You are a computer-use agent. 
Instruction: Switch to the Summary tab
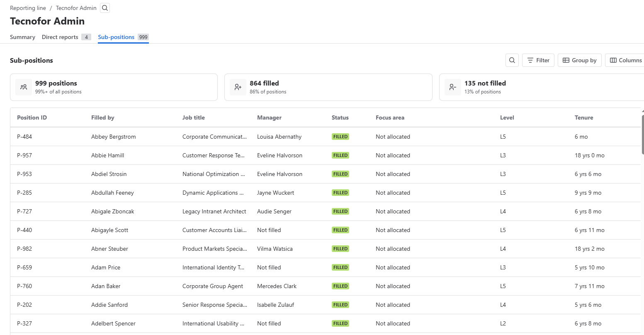point(22,37)
